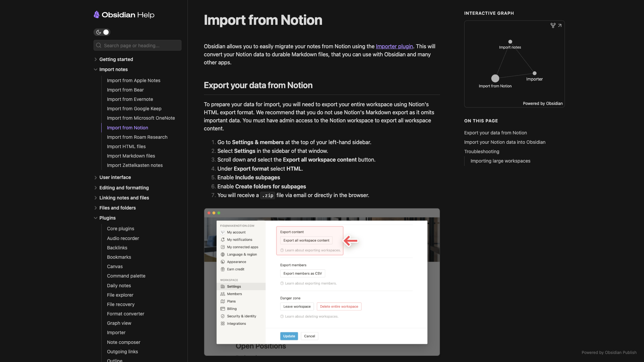Expand the Getting started section
644x362 pixels.
point(96,59)
